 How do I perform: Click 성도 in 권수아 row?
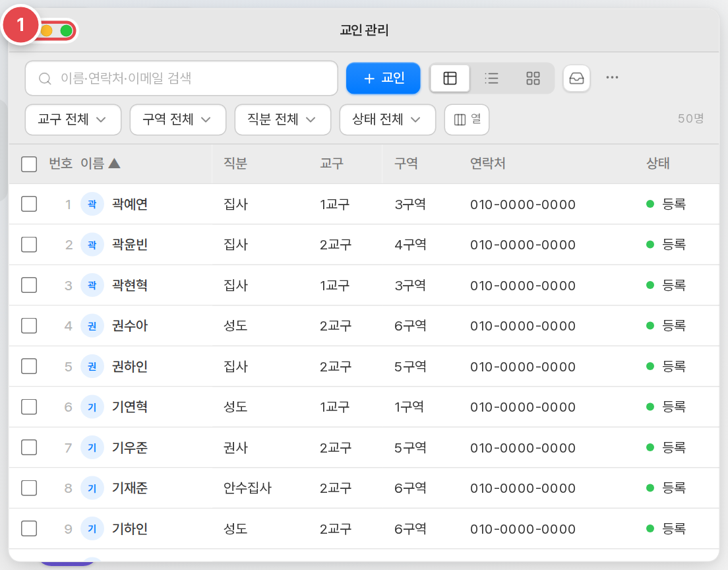point(235,326)
